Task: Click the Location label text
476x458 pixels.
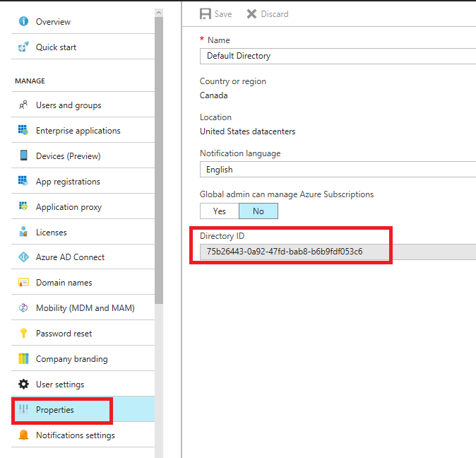Action: point(215,117)
